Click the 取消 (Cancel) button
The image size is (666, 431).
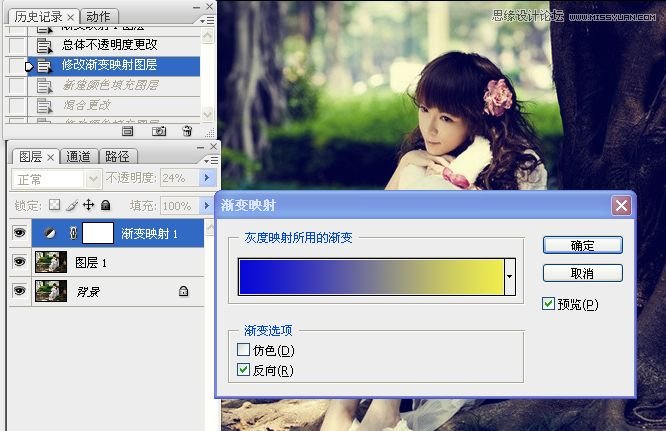point(582,273)
